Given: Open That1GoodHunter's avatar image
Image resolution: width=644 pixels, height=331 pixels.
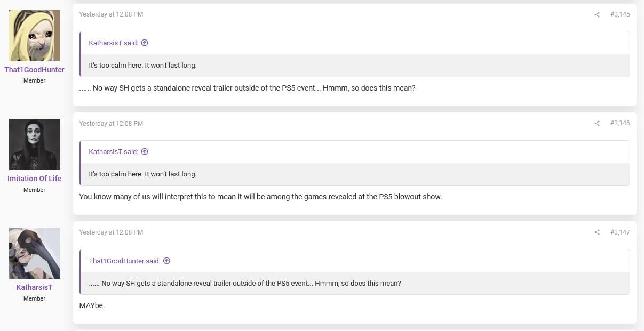Looking at the screenshot, I should click(x=35, y=36).
